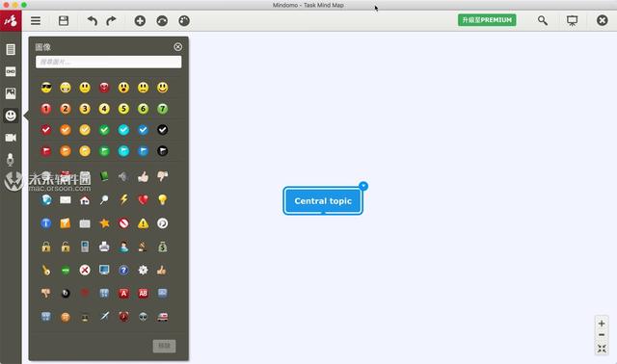Open the image panel in sidebar
The image size is (617, 364).
11,93
